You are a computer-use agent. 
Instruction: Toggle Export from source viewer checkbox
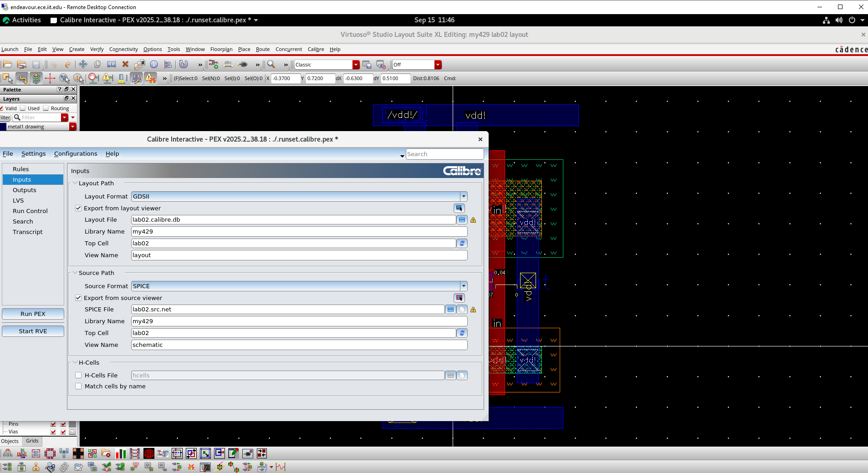tap(78, 298)
